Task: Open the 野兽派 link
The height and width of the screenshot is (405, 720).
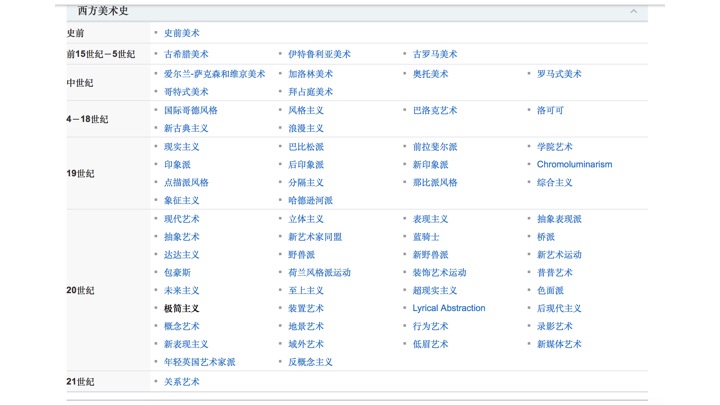Action: coord(302,255)
